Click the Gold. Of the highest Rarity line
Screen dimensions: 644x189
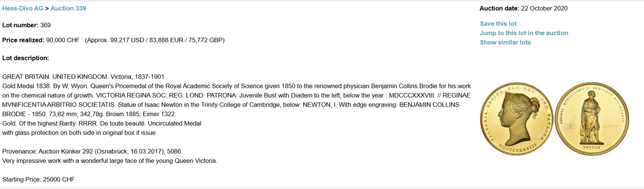[102, 124]
